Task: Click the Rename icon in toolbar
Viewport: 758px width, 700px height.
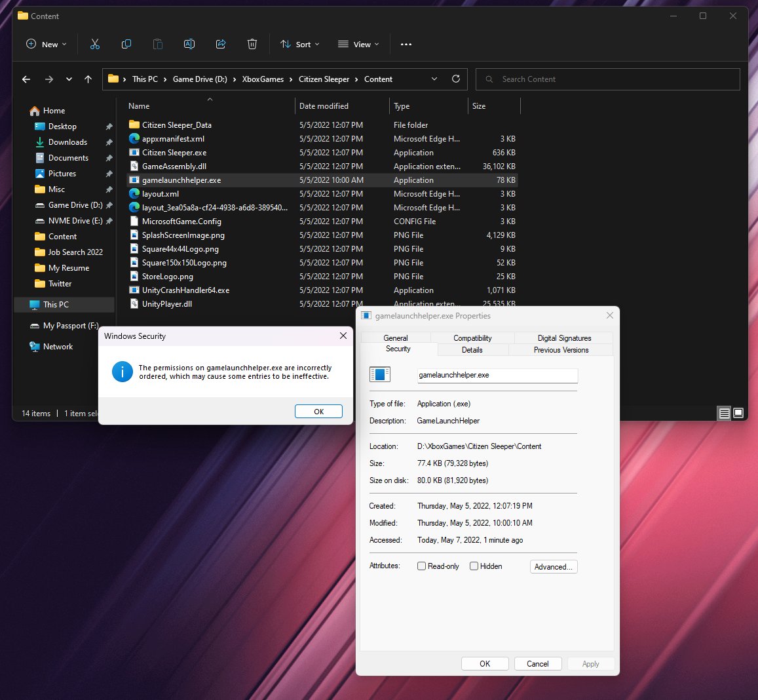Action: click(189, 44)
